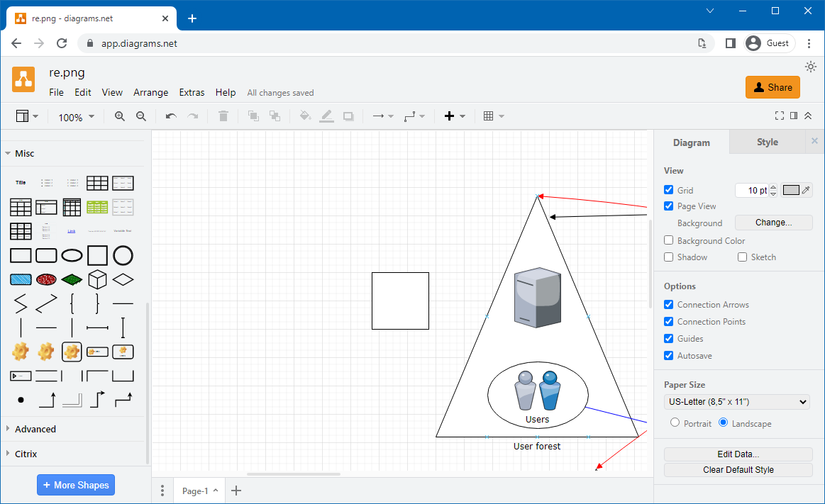Open the Paper Size dropdown

coord(736,401)
